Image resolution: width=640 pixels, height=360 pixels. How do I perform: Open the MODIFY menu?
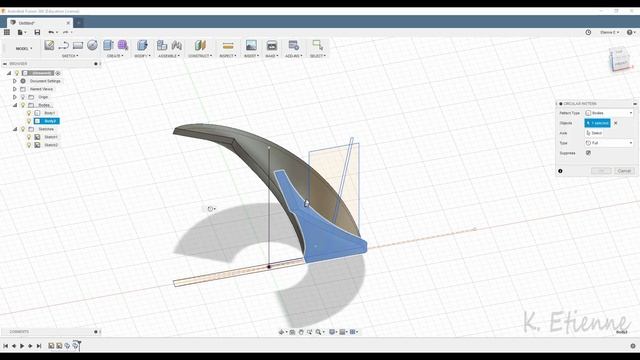point(142,56)
